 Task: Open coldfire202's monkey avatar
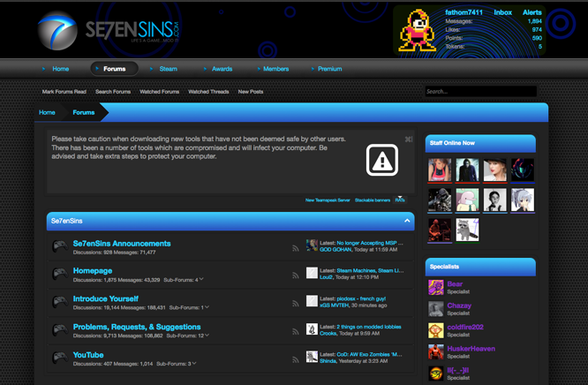(436, 330)
